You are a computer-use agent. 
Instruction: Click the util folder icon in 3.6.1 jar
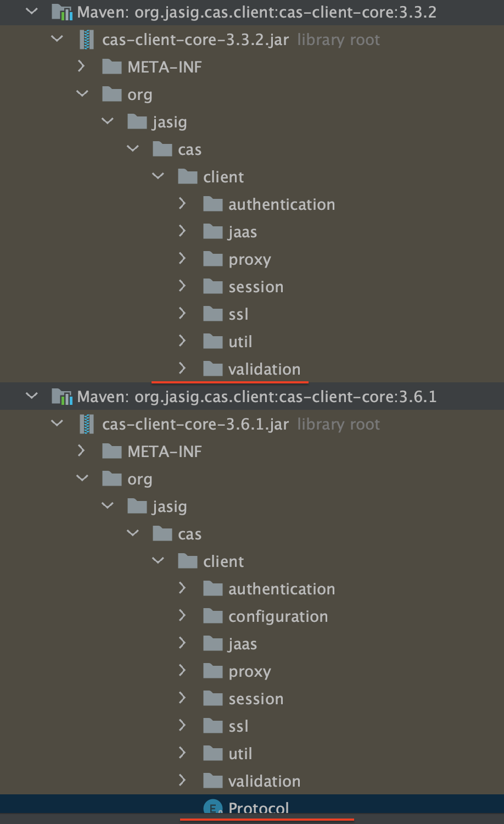click(x=213, y=753)
